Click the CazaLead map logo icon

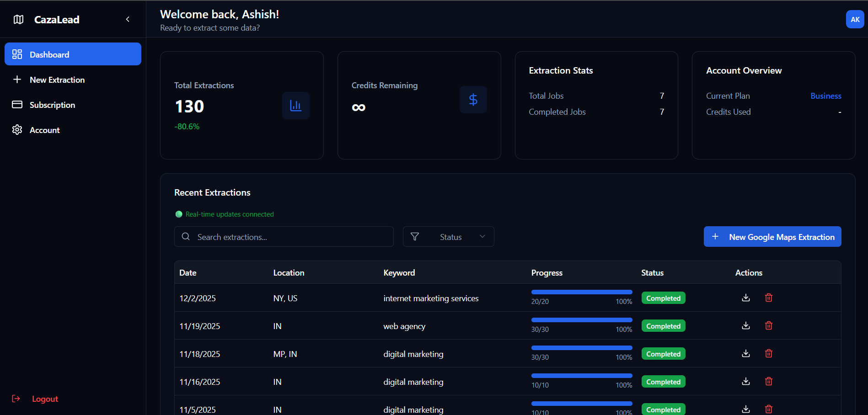[x=17, y=19]
